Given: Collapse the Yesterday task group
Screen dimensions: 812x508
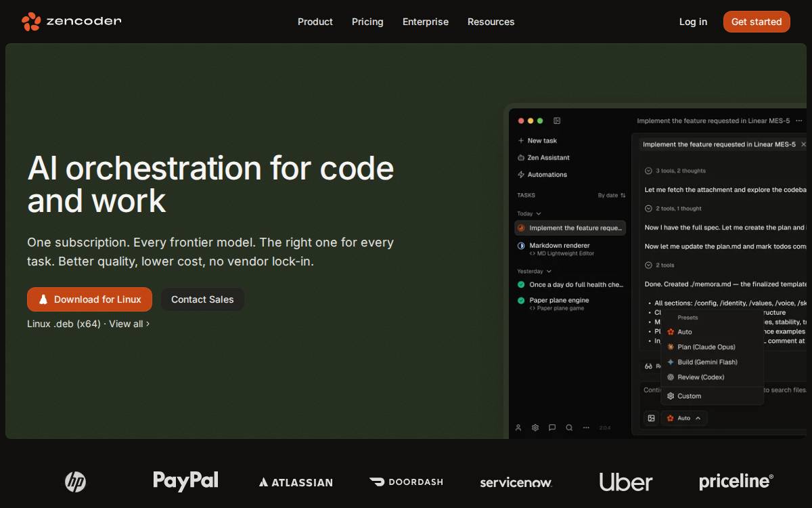Looking at the screenshot, I should [534, 271].
